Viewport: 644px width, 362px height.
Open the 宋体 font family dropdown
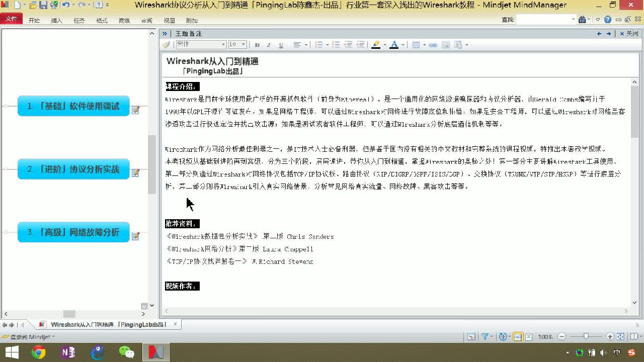[x=223, y=44]
